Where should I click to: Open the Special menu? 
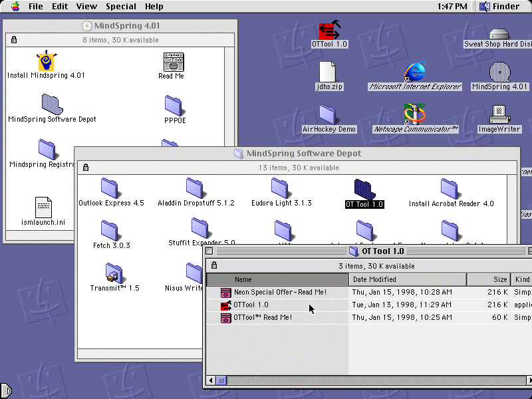[x=121, y=7]
